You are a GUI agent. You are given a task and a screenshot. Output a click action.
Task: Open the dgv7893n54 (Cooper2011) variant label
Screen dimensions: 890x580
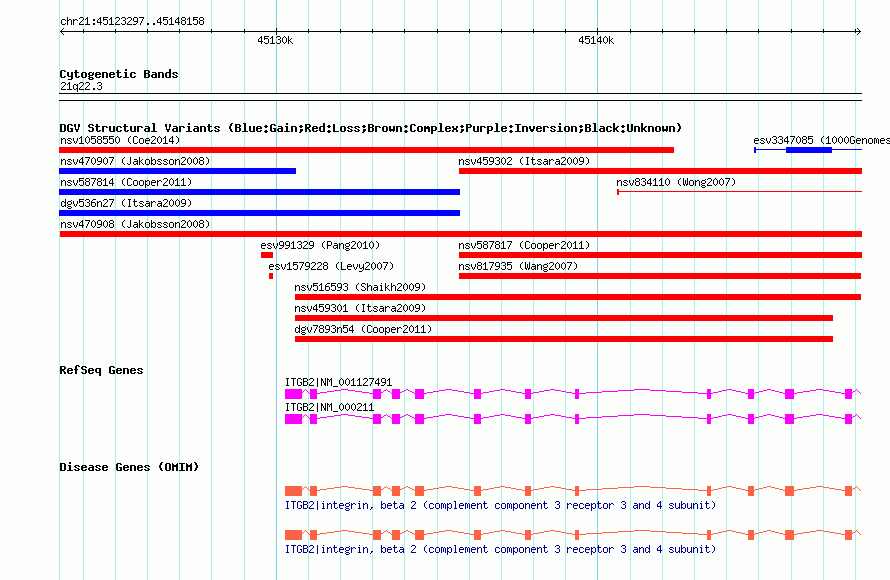pos(363,329)
